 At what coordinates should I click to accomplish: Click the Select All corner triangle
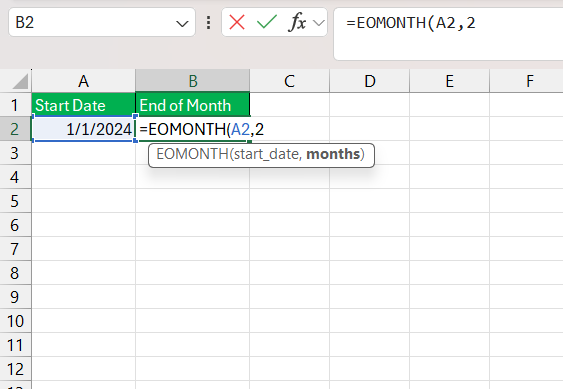20,82
